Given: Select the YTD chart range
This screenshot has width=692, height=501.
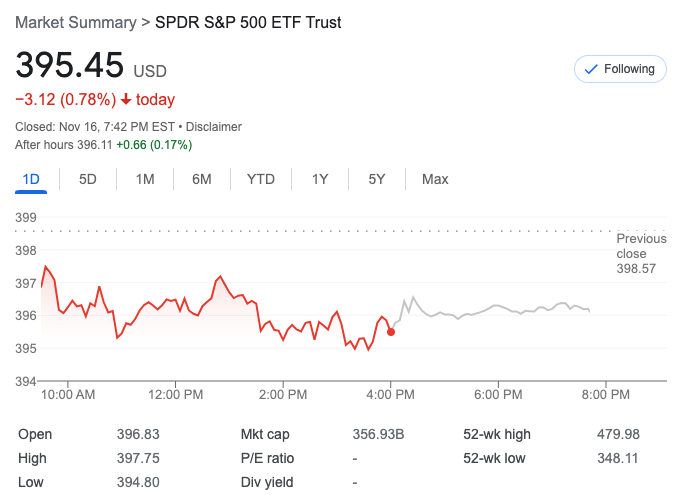Looking at the screenshot, I should 261,179.
